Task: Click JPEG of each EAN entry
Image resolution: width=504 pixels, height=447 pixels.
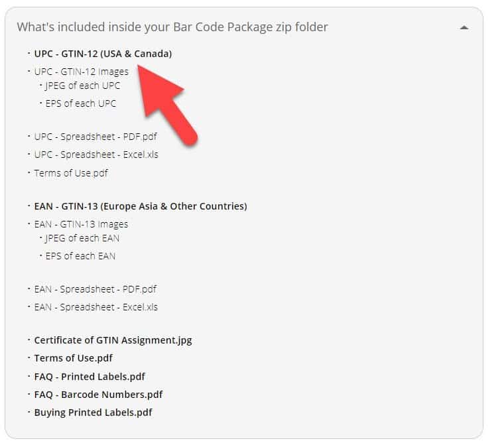Action: coord(82,239)
